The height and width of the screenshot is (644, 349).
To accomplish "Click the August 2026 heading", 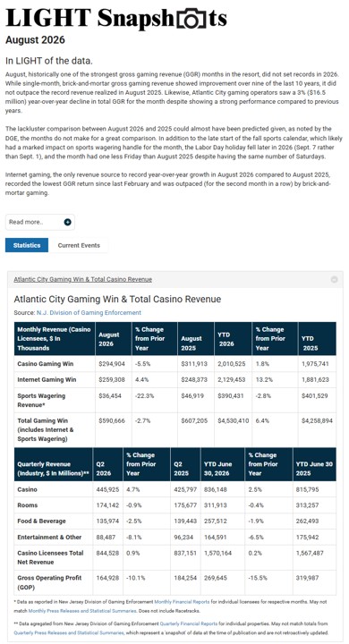I will click(x=35, y=40).
